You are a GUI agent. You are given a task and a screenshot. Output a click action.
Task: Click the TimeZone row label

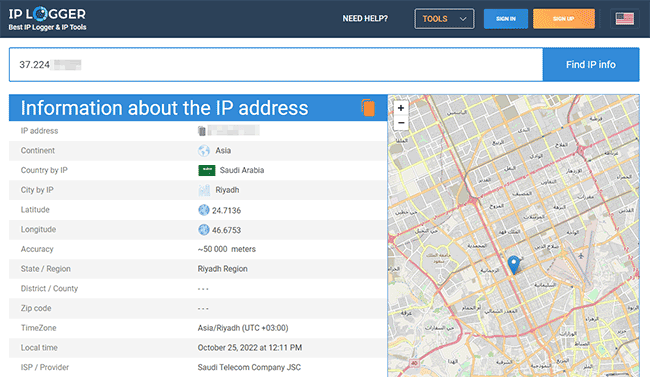pos(39,328)
